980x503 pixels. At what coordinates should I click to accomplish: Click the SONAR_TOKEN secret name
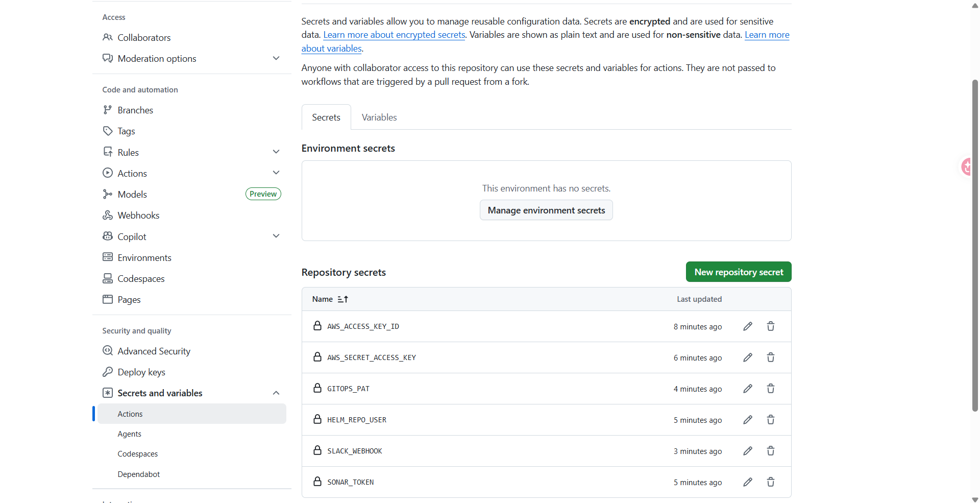(x=351, y=482)
